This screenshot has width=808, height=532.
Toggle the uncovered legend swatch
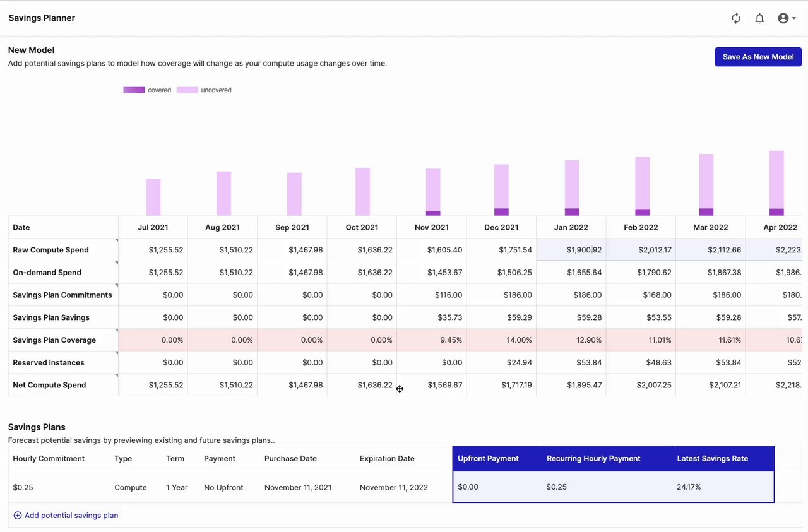pyautogui.click(x=187, y=90)
